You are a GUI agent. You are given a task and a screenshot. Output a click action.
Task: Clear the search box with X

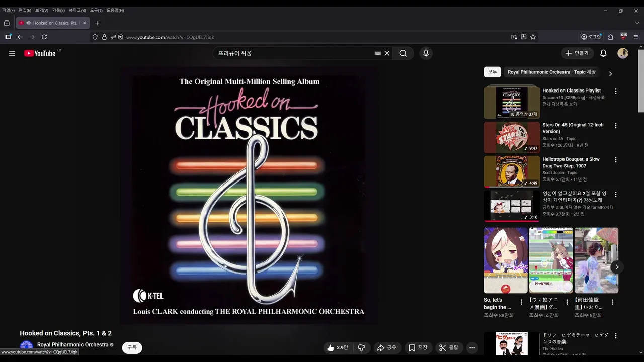click(x=387, y=53)
